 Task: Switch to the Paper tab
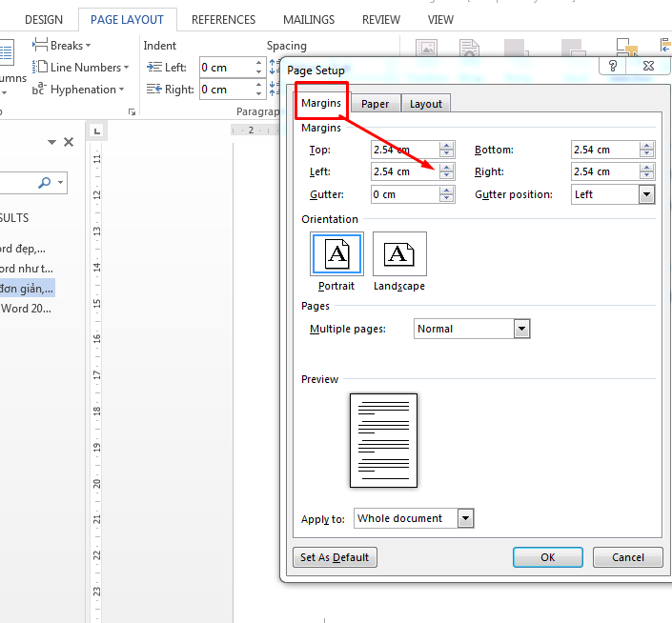tap(375, 104)
